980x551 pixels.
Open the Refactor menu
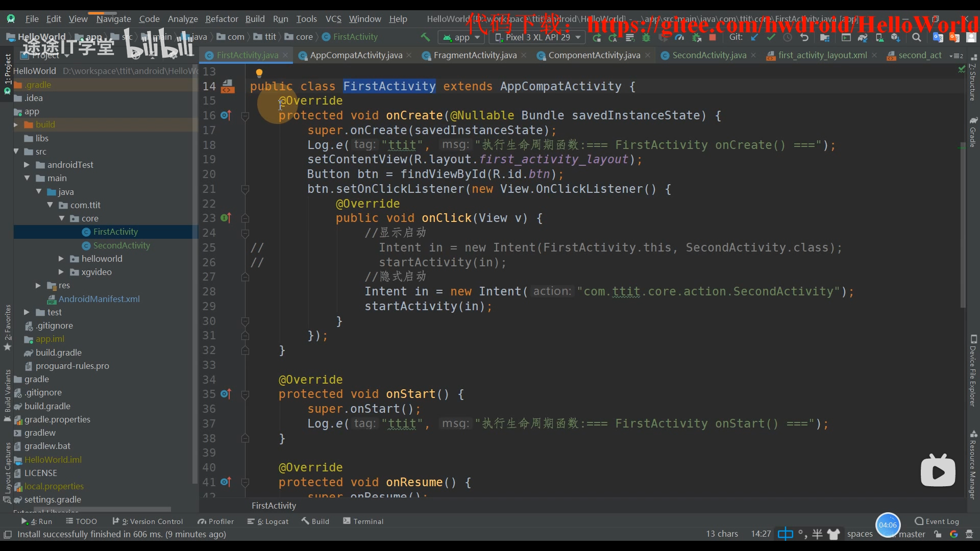[x=222, y=19]
